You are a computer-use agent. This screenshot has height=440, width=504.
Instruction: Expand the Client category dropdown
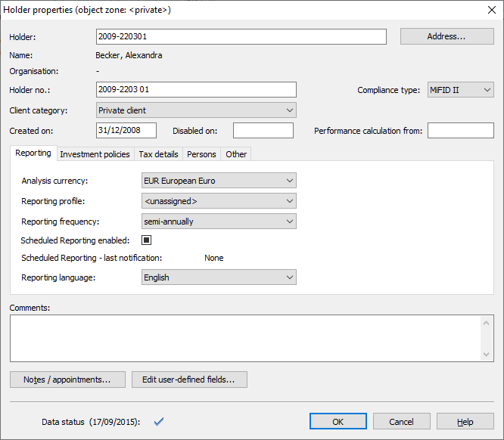(196, 110)
